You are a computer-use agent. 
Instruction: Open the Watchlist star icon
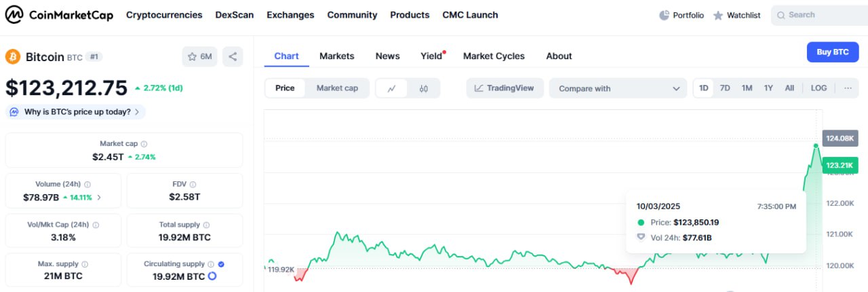coord(718,15)
